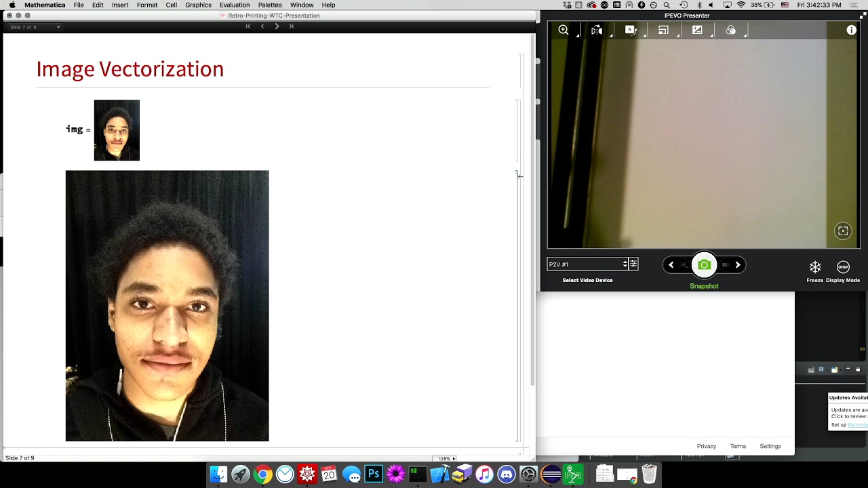The width and height of the screenshot is (868, 488).
Task: Freeze the camera image
Action: click(815, 267)
